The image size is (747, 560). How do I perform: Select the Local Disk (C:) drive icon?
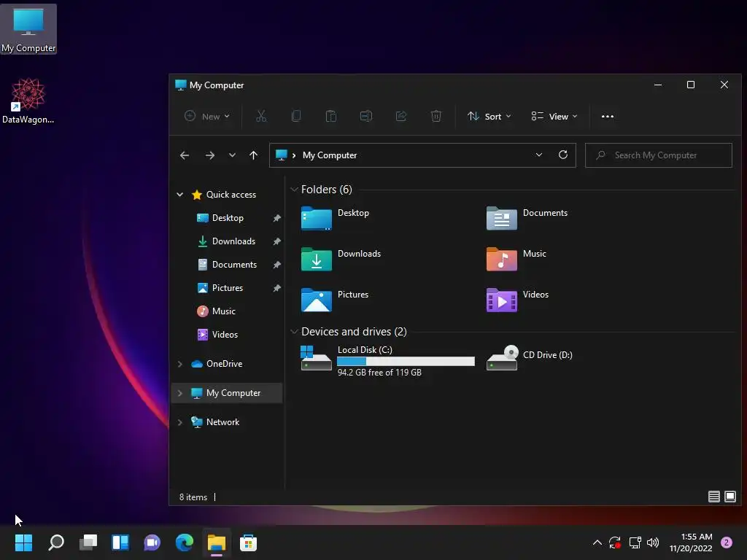pos(316,358)
